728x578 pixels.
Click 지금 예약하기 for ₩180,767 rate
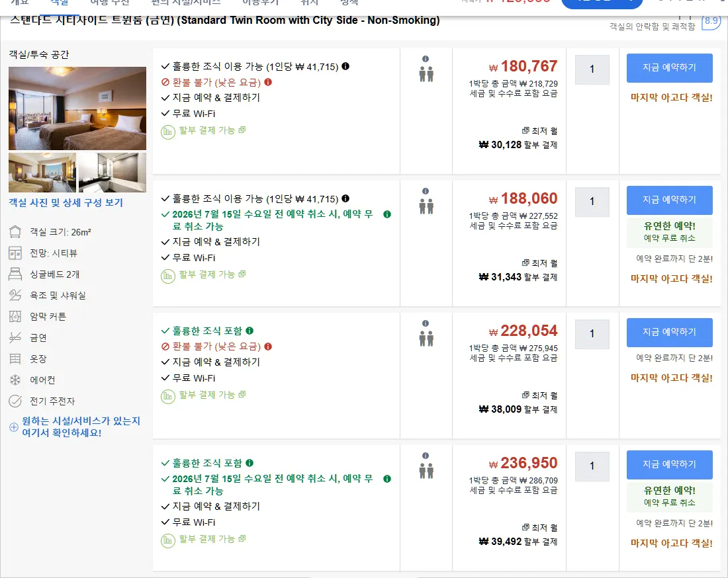[670, 67]
